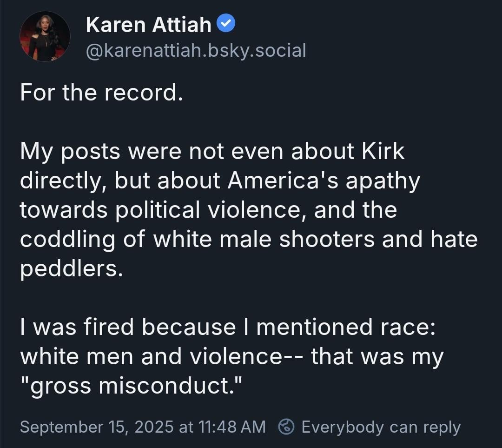The image size is (502, 448).
Task: Click the line starting "I was fired because"
Action: (x=228, y=327)
